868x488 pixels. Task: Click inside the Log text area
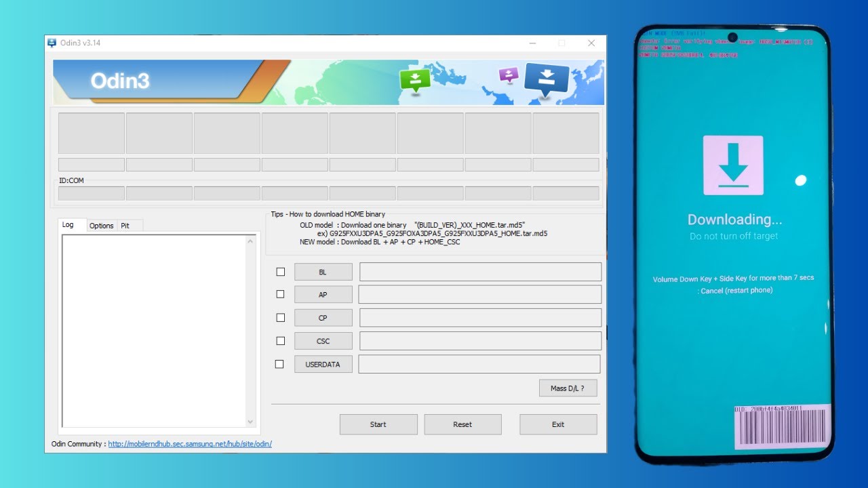click(x=153, y=331)
